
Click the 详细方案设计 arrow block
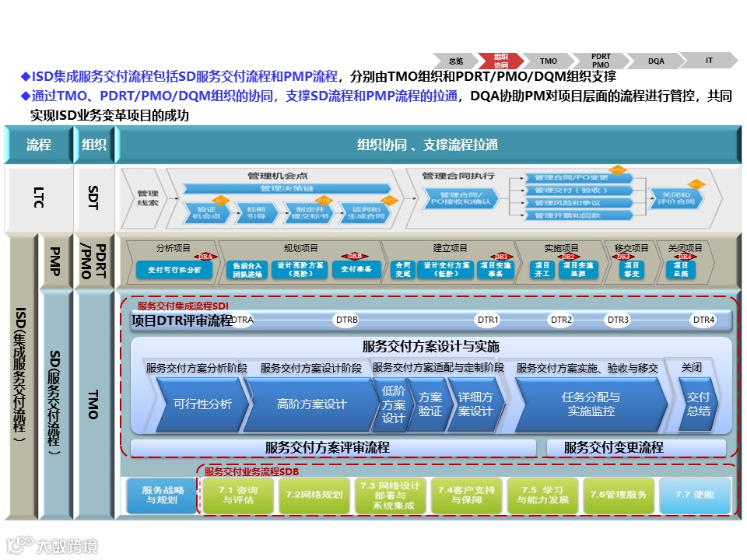(475, 404)
